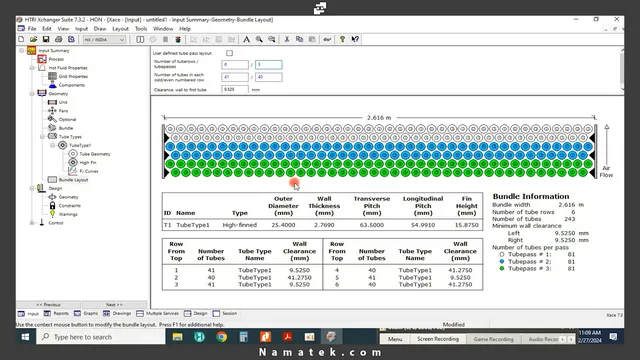Image resolution: width=640 pixels, height=360 pixels.
Task: Click the Print toolbar icon
Action: pos(58,39)
